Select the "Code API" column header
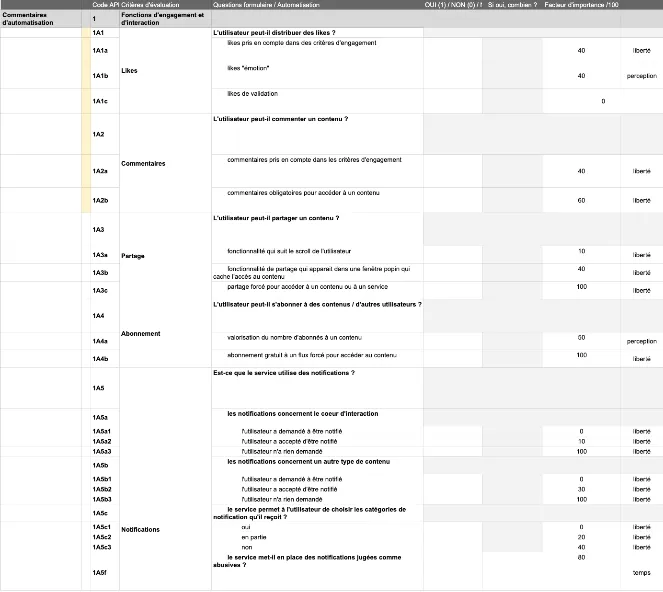This screenshot has width=663, height=592. pos(105,5)
